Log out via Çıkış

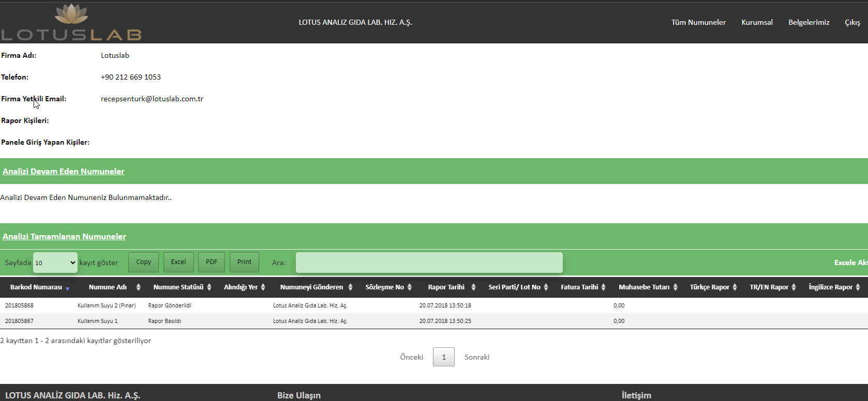[852, 22]
